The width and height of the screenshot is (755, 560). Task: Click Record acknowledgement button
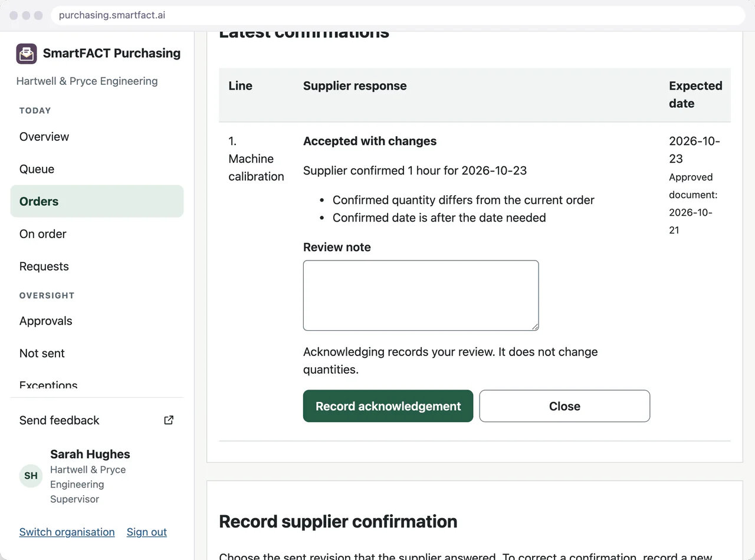[388, 406]
